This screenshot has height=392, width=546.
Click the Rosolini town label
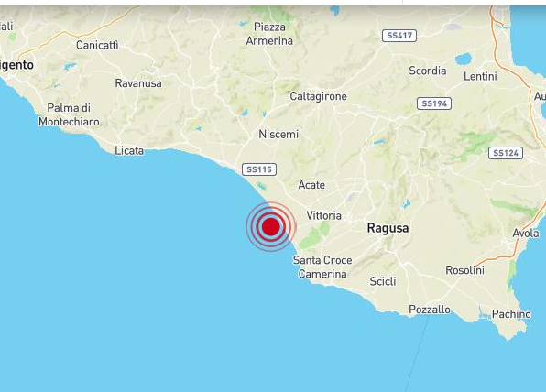click(x=464, y=270)
